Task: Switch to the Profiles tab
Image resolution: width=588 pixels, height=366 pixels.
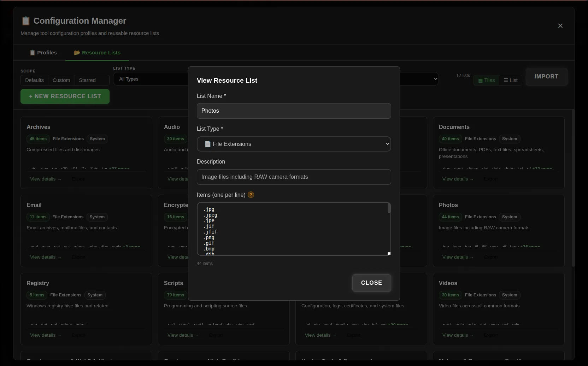Action: coord(43,53)
